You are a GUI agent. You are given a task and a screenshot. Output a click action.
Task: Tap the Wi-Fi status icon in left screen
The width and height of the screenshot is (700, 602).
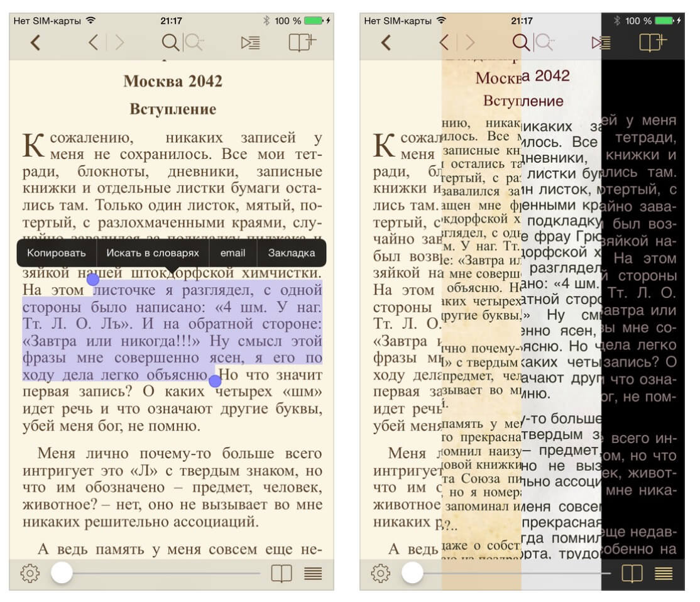pos(91,21)
